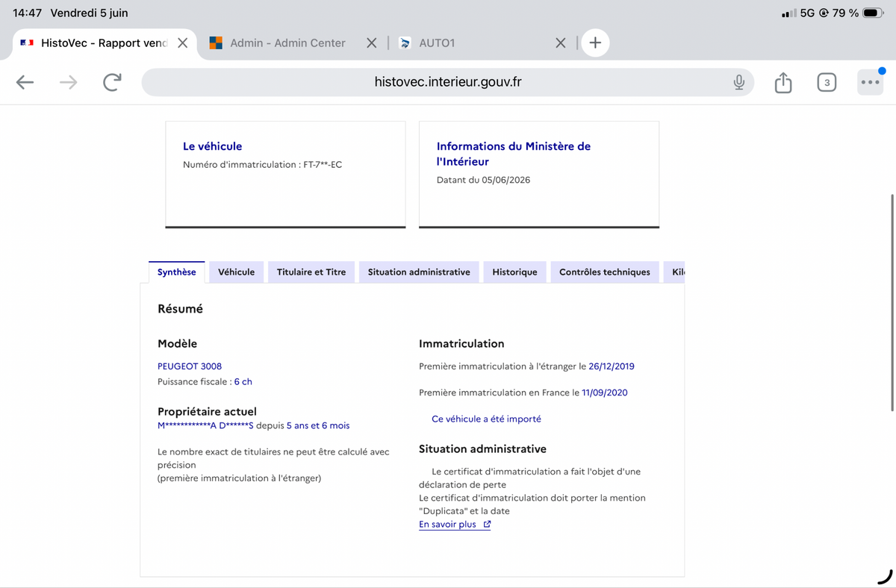Open the share icon menu
Viewport: 896px width, 588px height.
click(783, 82)
